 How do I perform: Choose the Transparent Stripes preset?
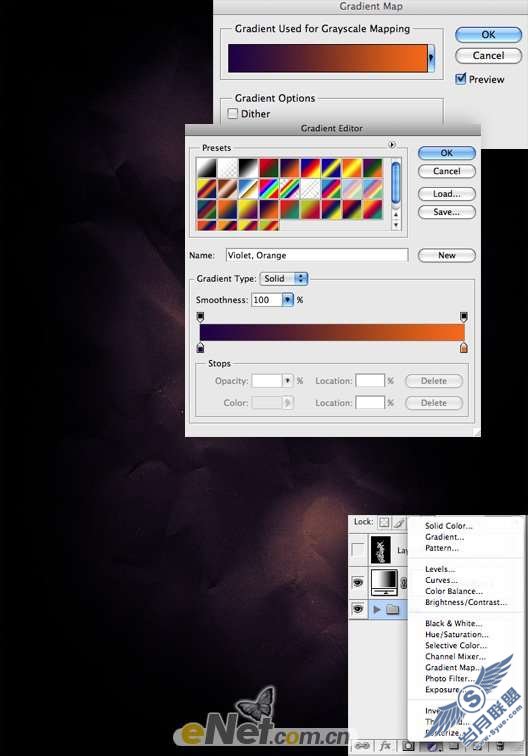(x=310, y=189)
